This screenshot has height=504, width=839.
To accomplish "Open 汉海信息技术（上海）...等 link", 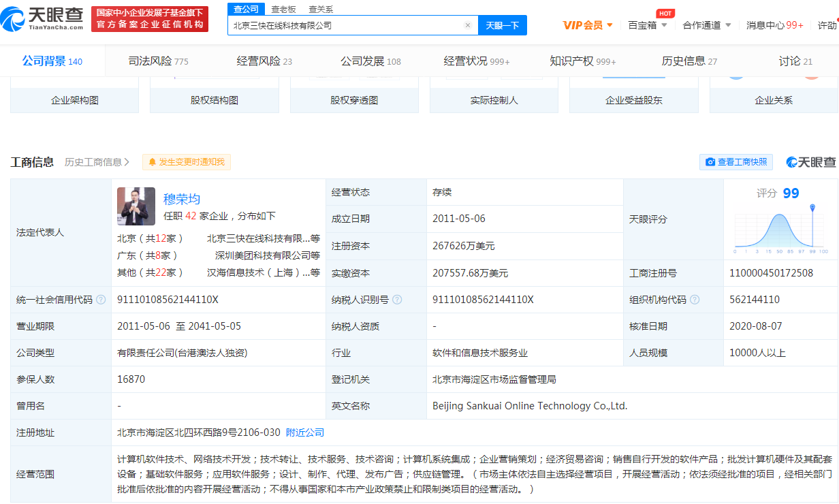I will (x=264, y=272).
